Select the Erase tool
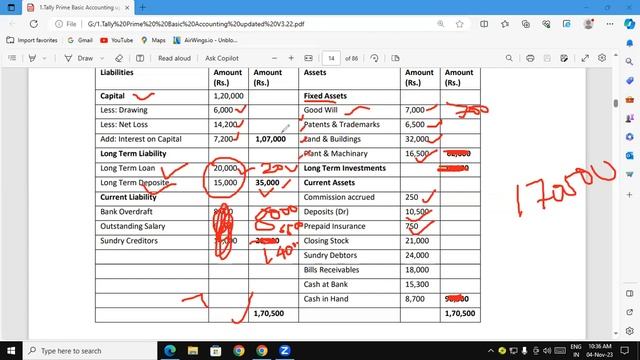640x360 pixels. [119, 58]
